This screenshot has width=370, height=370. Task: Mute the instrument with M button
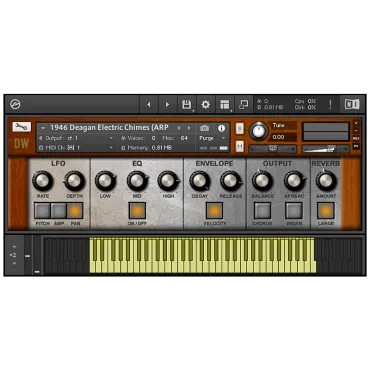click(x=239, y=146)
